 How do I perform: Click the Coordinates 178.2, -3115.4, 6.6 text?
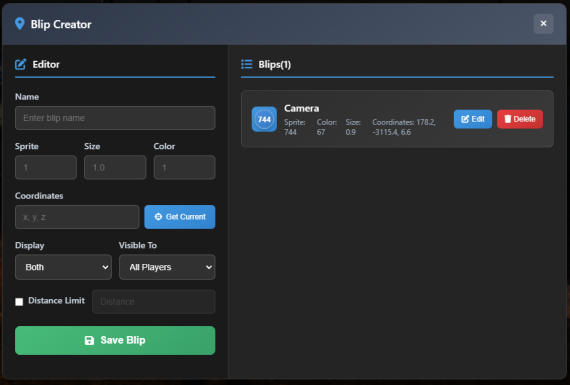[x=404, y=127]
